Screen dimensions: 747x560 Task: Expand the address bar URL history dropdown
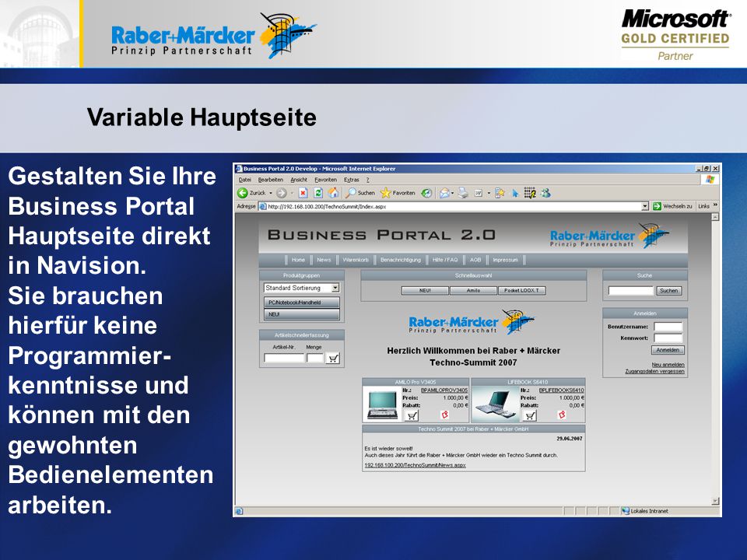[644, 206]
